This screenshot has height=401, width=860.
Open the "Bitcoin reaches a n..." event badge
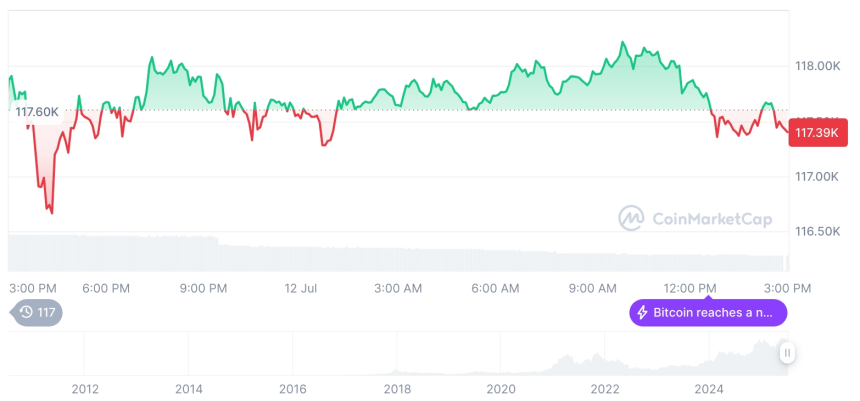[708, 313]
